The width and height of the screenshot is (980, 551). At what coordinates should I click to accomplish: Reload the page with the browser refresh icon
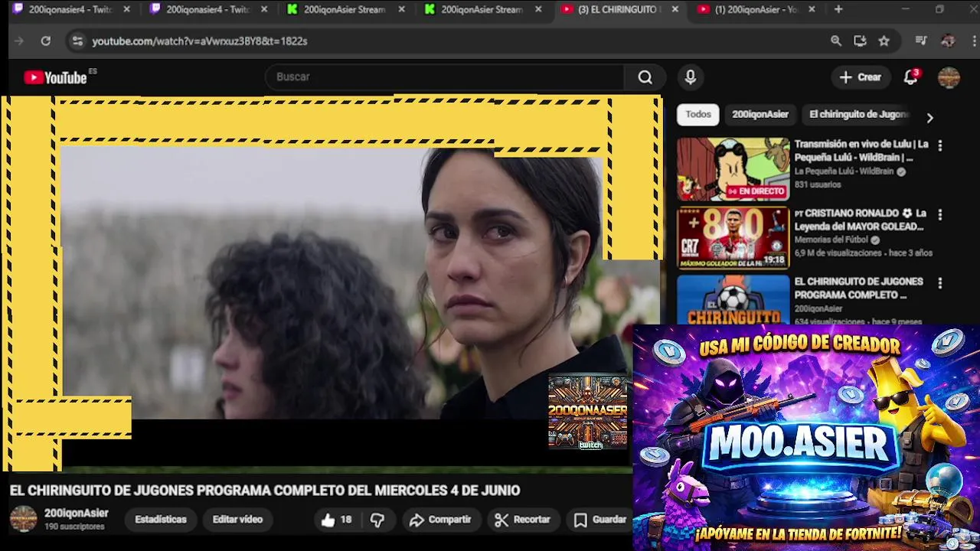click(46, 41)
